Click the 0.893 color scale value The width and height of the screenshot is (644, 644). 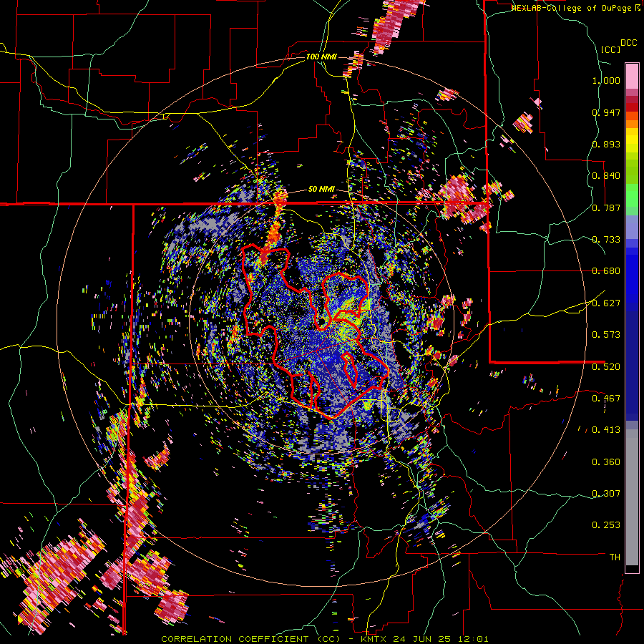coord(606,144)
